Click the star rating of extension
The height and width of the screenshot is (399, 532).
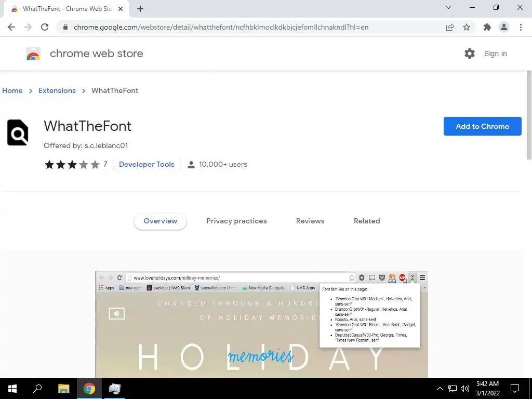pos(72,165)
